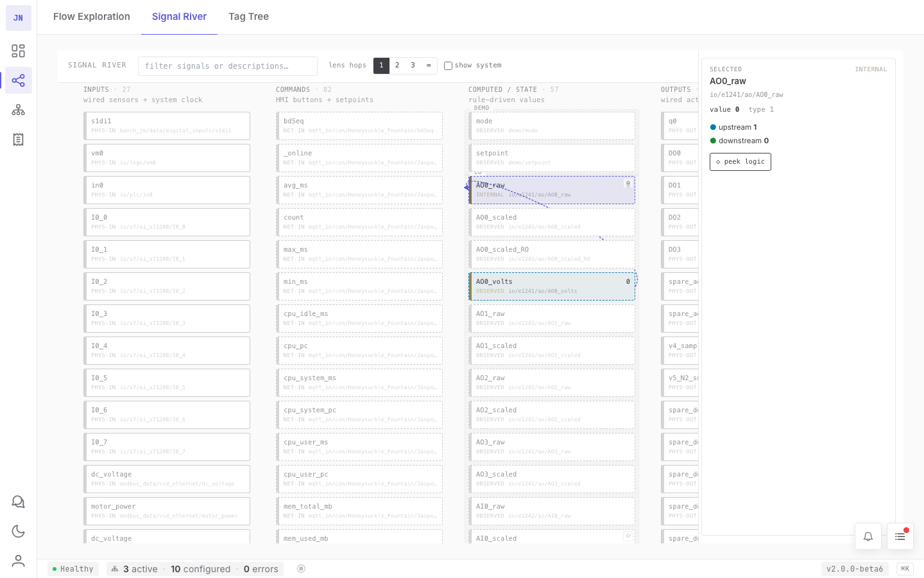This screenshot has height=578, width=924.
Task: Select the mem_total_mb command signal
Action: pos(359,511)
